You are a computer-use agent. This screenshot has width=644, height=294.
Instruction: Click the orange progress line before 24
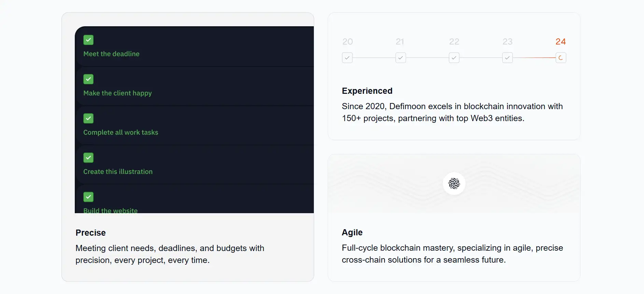[x=534, y=58]
